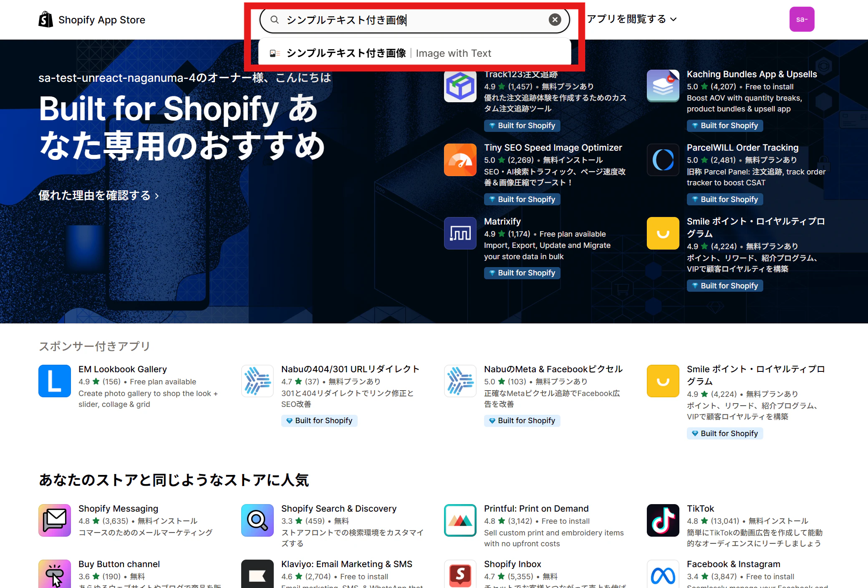
Task: Click Built for Shopify badge under NabuのMeta
Action: coord(522,421)
